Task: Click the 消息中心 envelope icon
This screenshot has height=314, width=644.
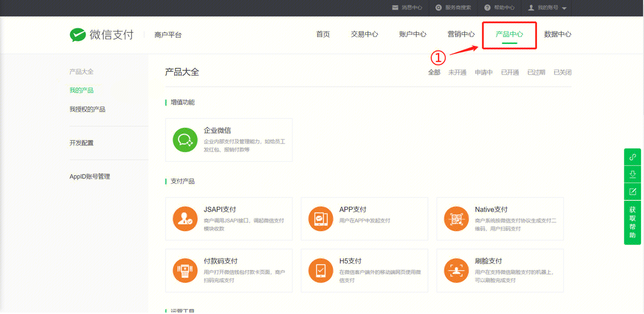Action: pos(395,8)
